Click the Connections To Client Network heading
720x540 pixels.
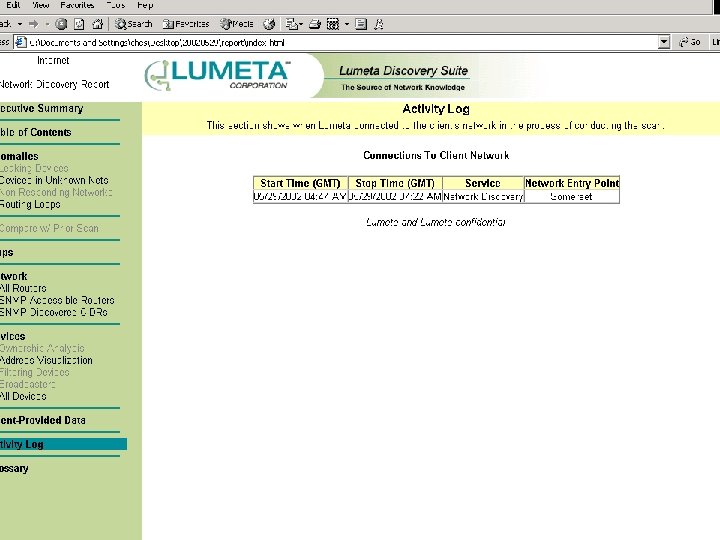coord(436,155)
